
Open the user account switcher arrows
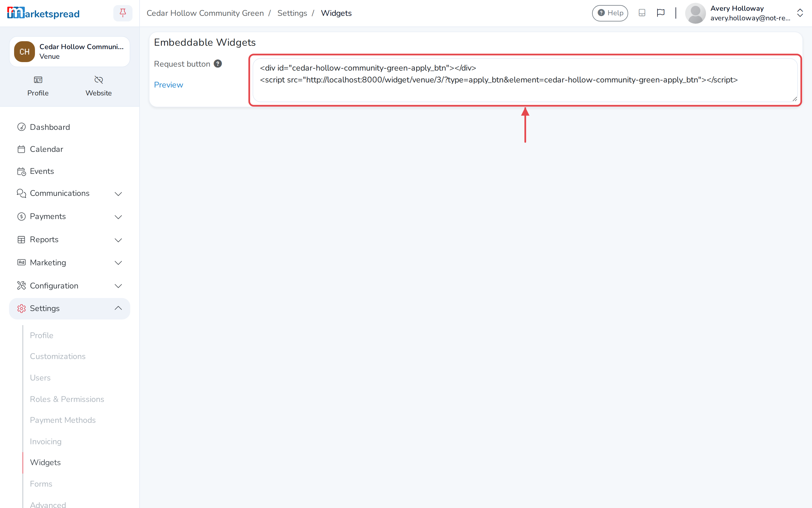coord(800,13)
